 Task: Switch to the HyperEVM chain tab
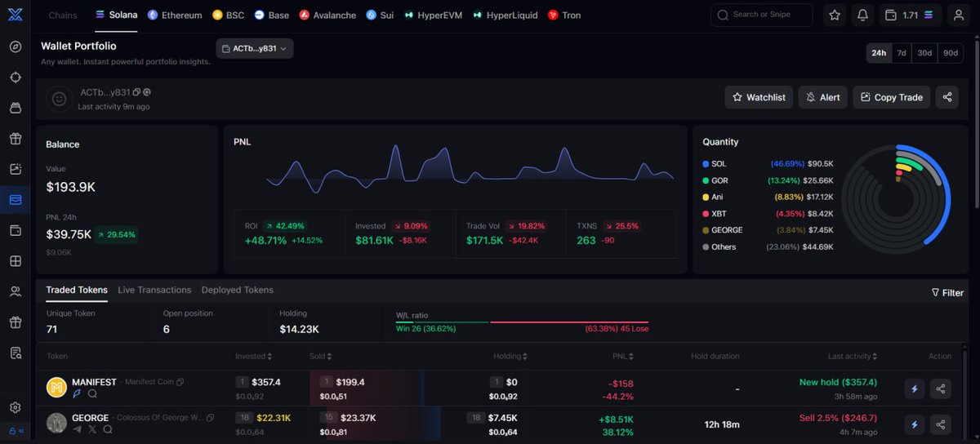[434, 15]
